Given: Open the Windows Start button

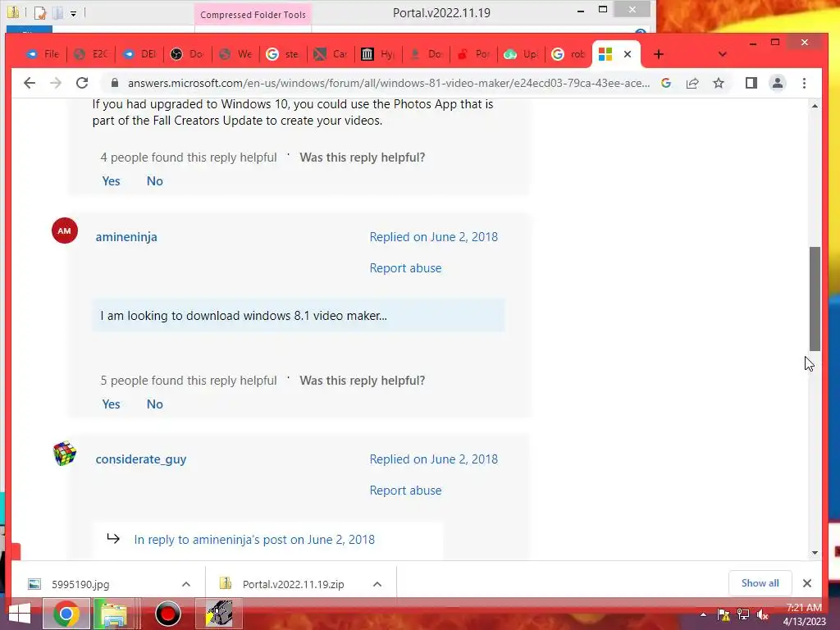Looking at the screenshot, I should point(20,614).
